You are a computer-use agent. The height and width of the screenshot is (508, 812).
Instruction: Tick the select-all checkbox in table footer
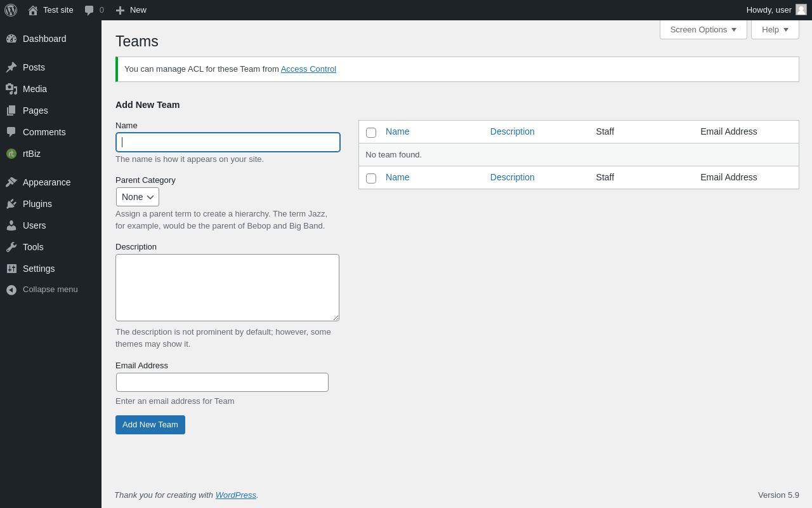click(x=371, y=178)
